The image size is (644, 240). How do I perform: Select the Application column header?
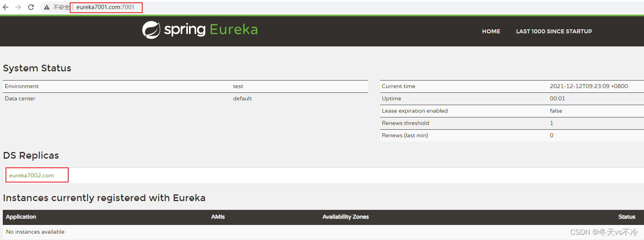tap(21, 217)
